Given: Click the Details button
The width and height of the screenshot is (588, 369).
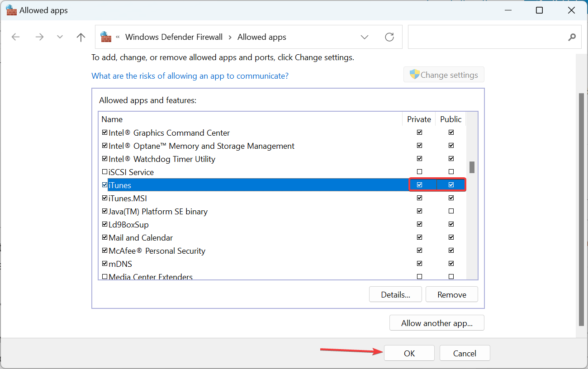Looking at the screenshot, I should pyautogui.click(x=395, y=294).
